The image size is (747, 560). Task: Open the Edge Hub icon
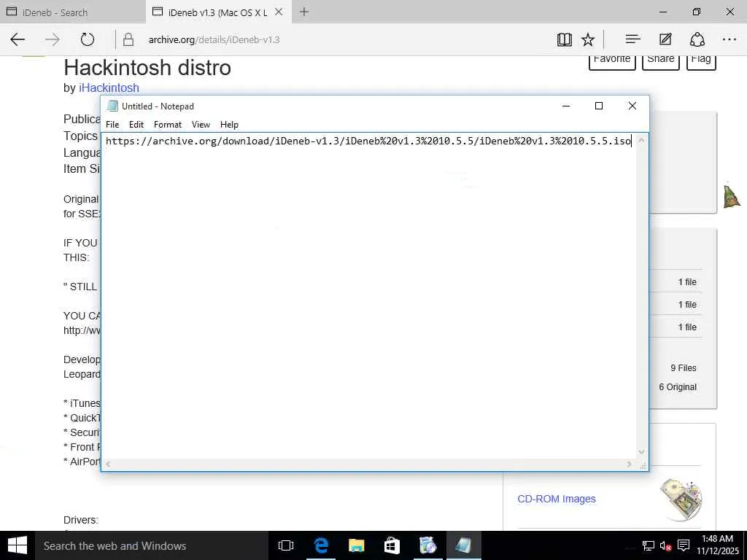632,39
